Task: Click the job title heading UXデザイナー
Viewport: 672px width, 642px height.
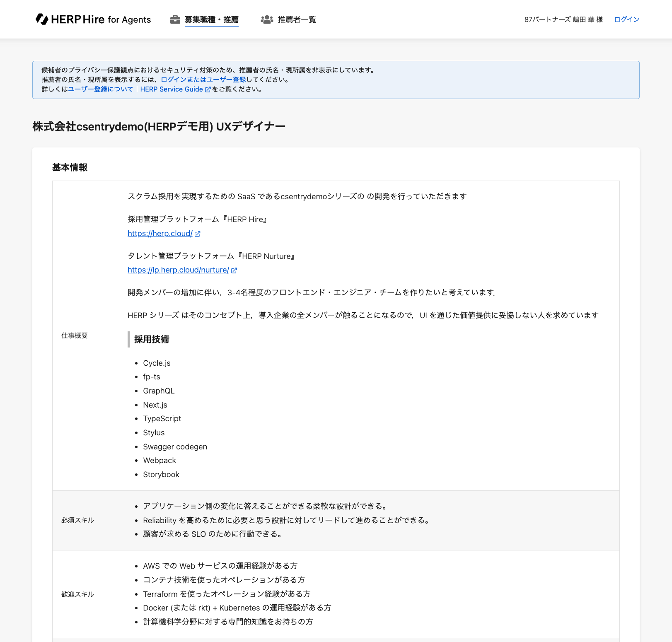Action: (x=251, y=126)
